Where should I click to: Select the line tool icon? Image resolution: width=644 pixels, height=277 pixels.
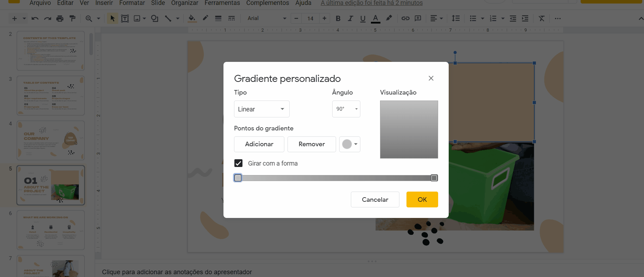[x=168, y=19]
